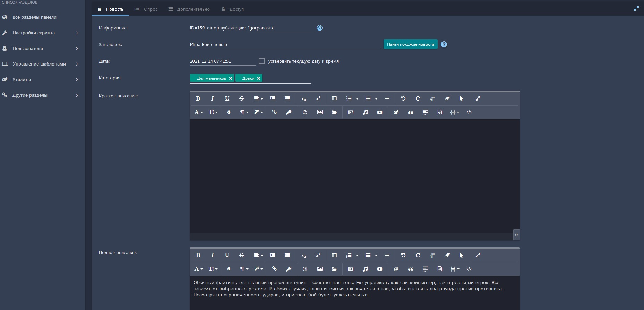The height and width of the screenshot is (310, 644).
Task: Click inside the empty short description text area
Action: 354,176
